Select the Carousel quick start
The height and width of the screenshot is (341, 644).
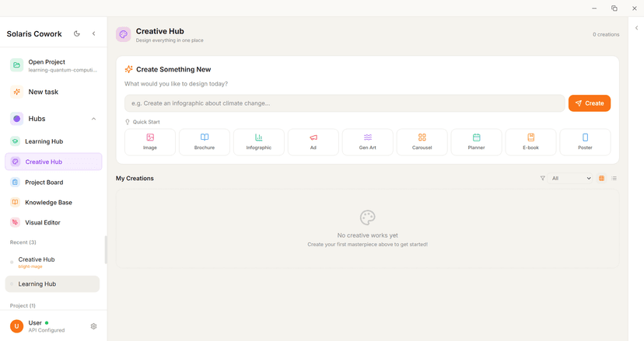tap(422, 141)
